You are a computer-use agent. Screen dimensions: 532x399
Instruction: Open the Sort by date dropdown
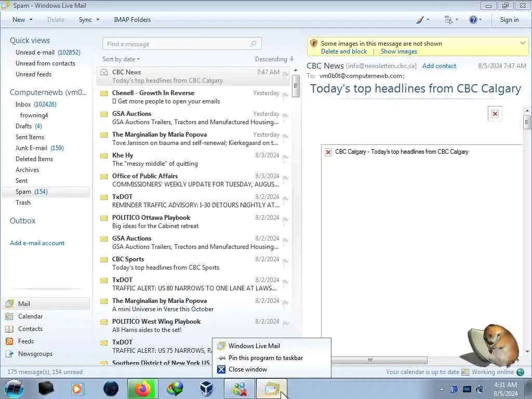tap(121, 59)
